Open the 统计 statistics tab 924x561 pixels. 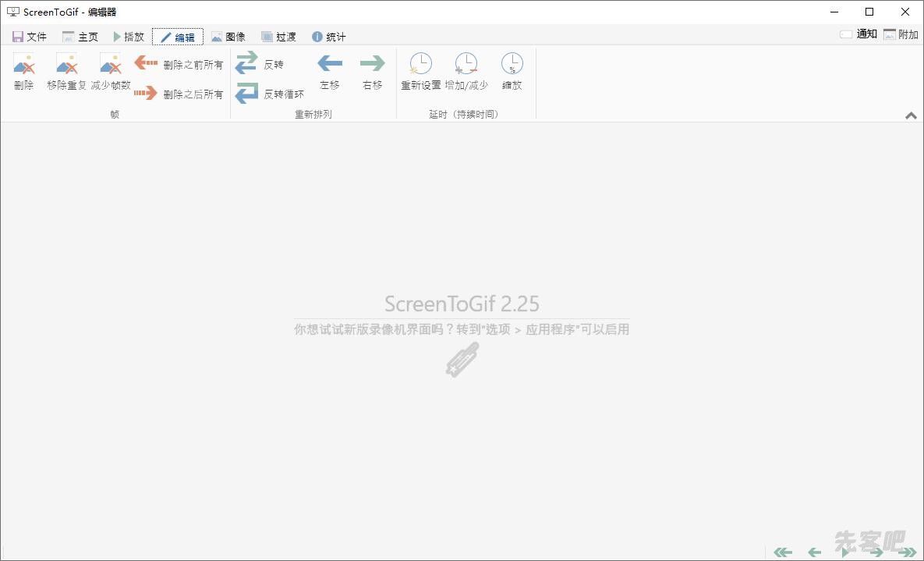pyautogui.click(x=328, y=37)
